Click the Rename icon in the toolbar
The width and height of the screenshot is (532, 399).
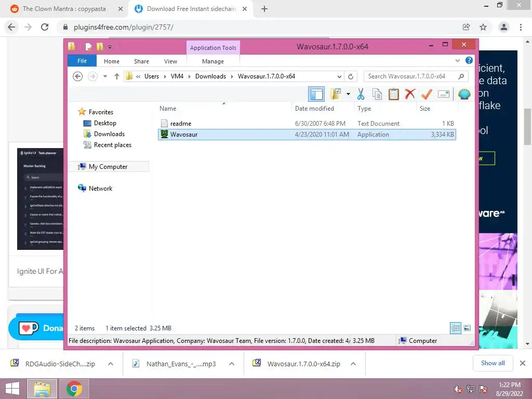(x=444, y=94)
